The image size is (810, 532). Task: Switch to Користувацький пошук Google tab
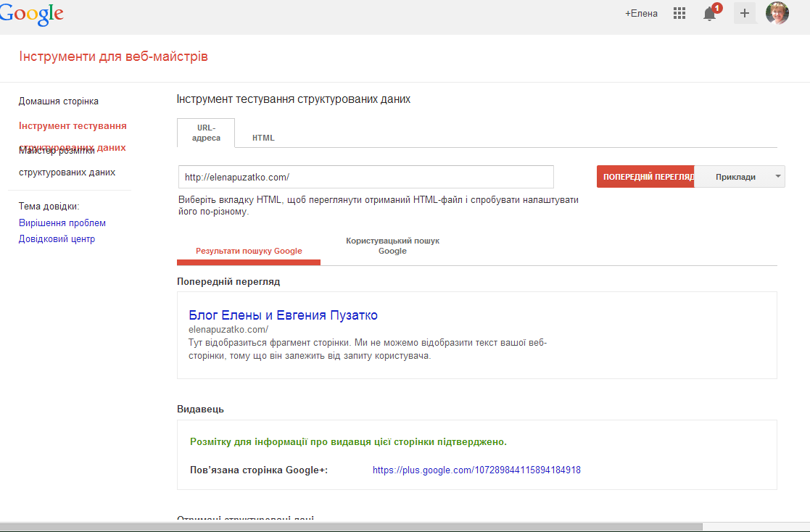[x=392, y=246]
